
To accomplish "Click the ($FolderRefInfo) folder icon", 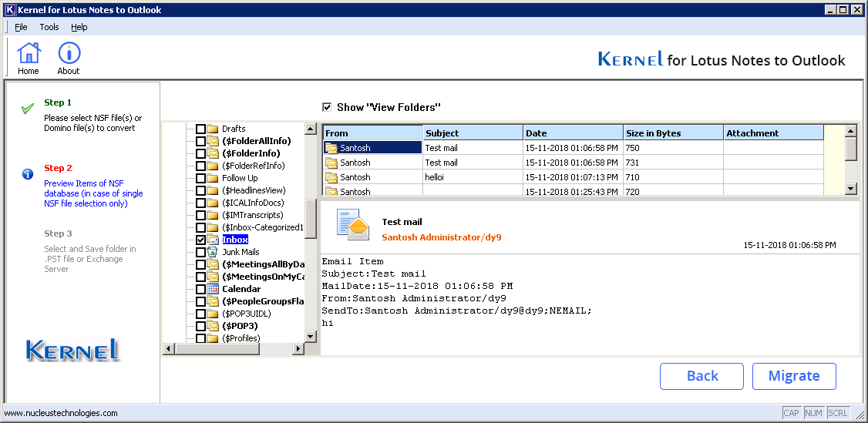I will click(213, 166).
